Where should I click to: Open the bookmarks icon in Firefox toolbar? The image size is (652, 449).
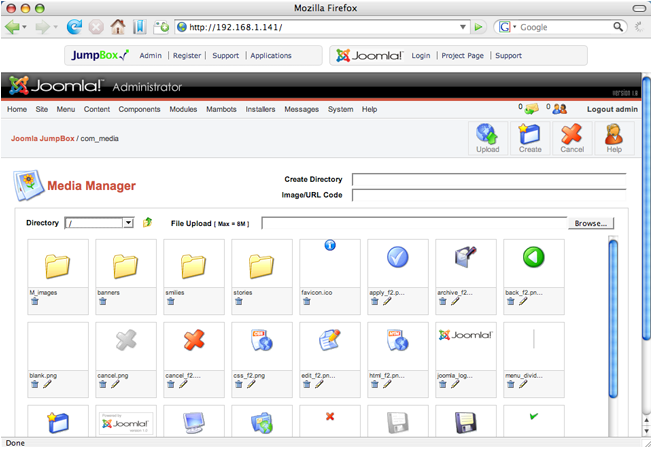140,27
